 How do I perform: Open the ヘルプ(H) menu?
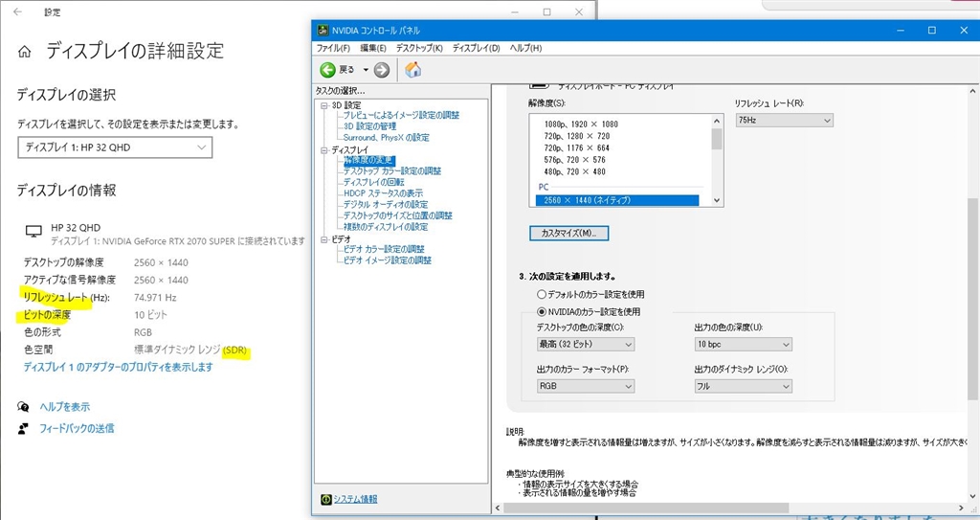(x=525, y=48)
